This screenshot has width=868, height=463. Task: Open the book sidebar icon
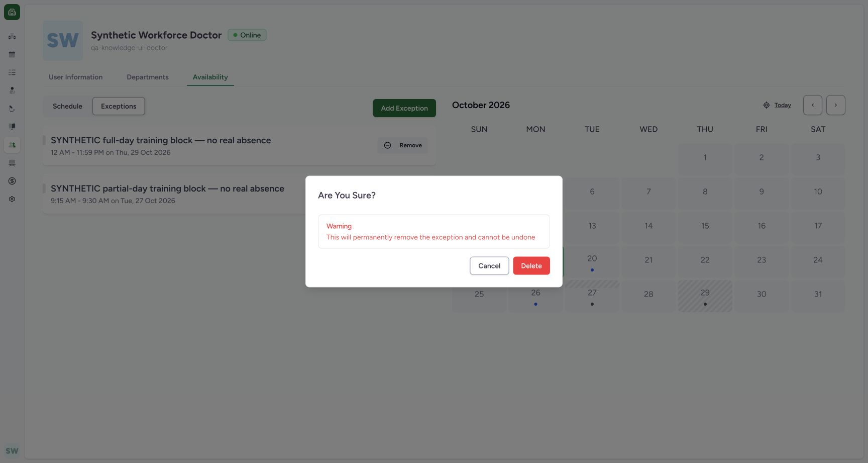[x=12, y=127]
